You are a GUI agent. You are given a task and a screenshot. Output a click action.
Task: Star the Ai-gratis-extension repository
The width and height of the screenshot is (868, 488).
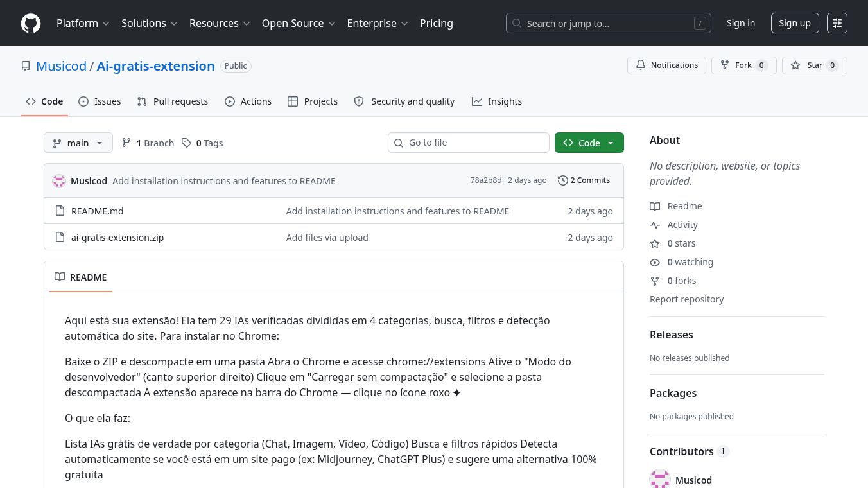pos(814,65)
